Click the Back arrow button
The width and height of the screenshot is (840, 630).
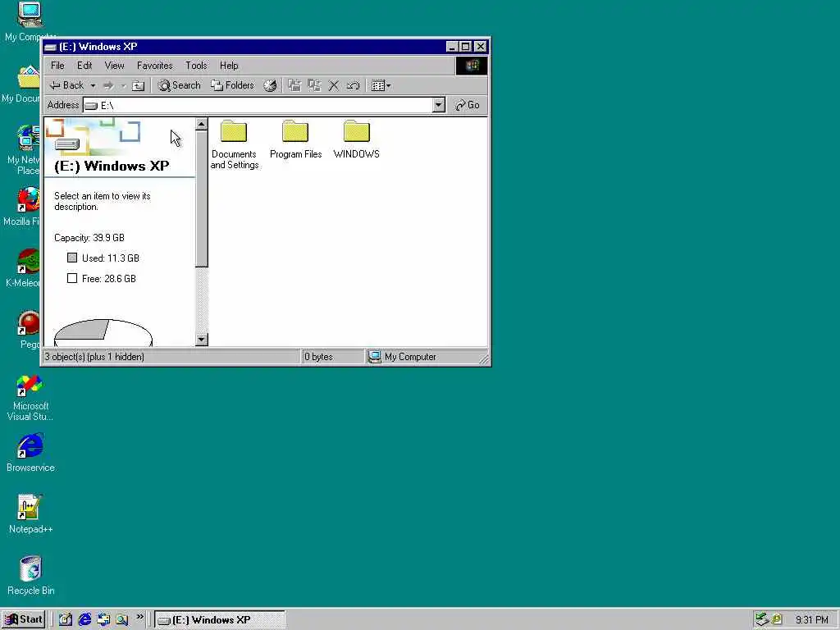pos(66,85)
